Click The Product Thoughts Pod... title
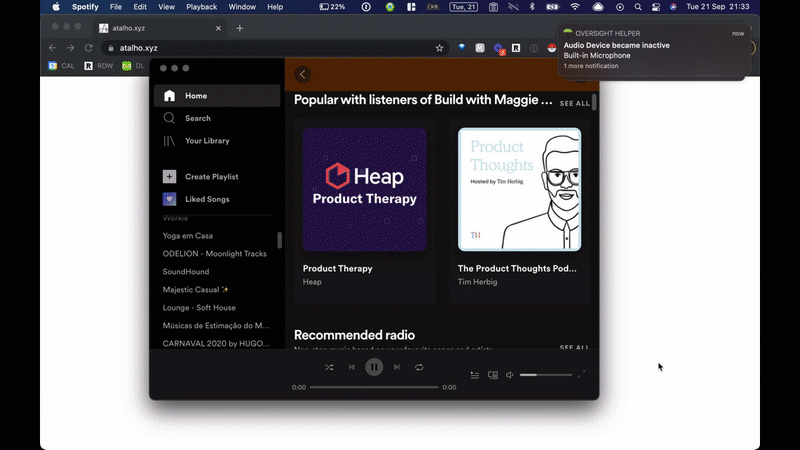This screenshot has height=450, width=800. (517, 268)
